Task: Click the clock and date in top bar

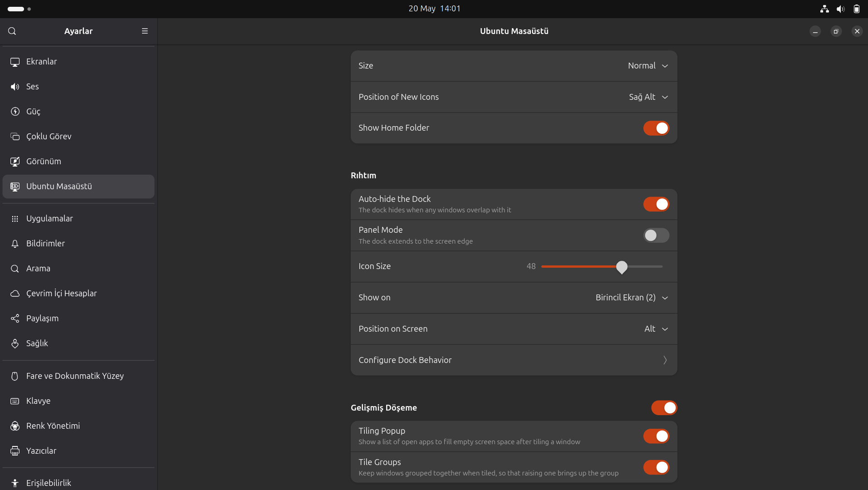Action: pos(434,9)
